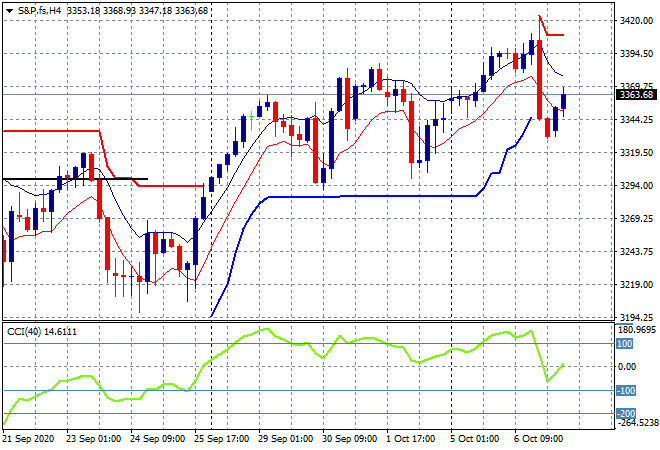660x450 pixels.
Task: Click the 21 Sep 2020 date label
Action: 28,439
